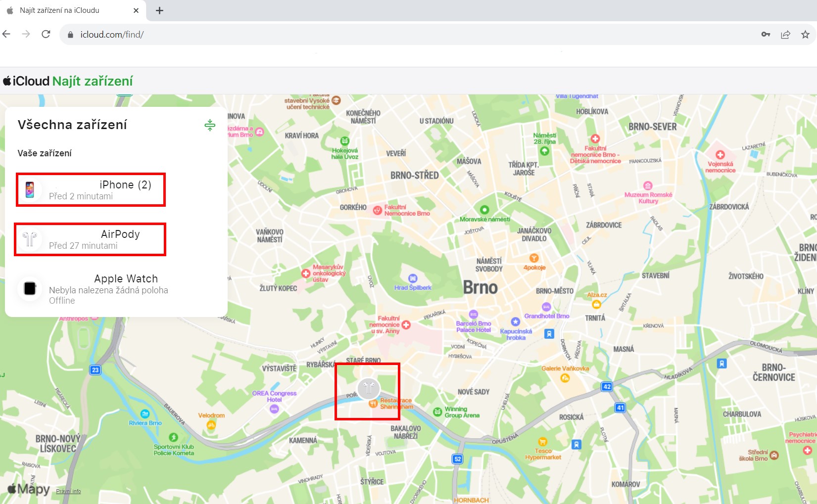This screenshot has width=817, height=504.
Task: Click the Apple Watch device icon
Action: point(30,288)
